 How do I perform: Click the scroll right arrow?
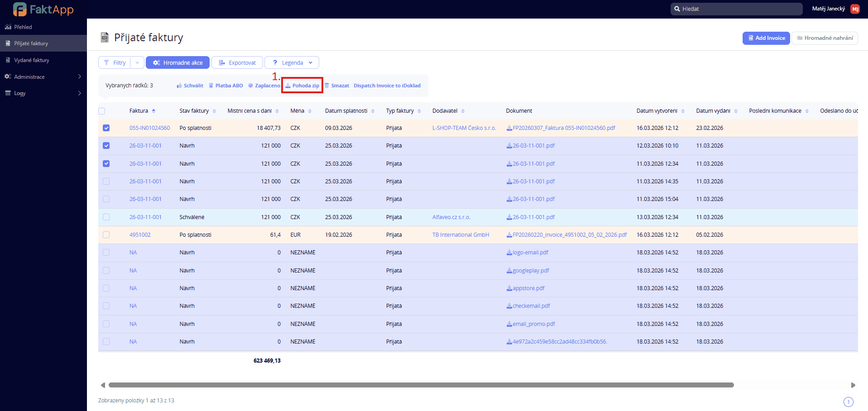click(853, 385)
